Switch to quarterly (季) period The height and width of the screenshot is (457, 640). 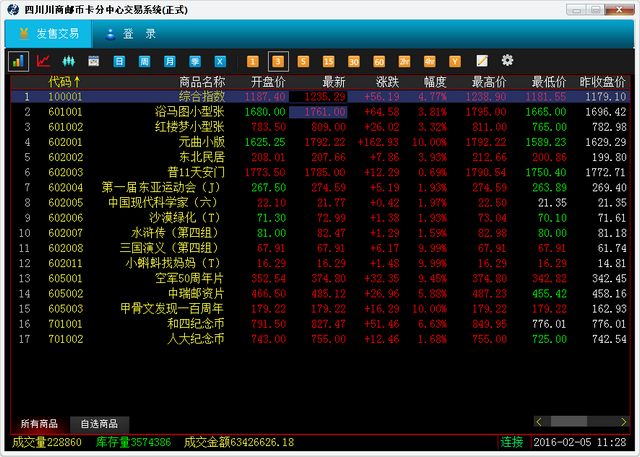click(195, 62)
